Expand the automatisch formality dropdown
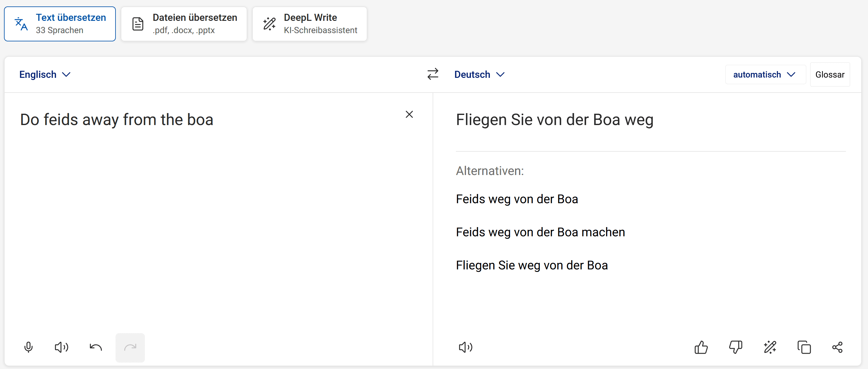Viewport: 868px width, 369px height. [764, 74]
